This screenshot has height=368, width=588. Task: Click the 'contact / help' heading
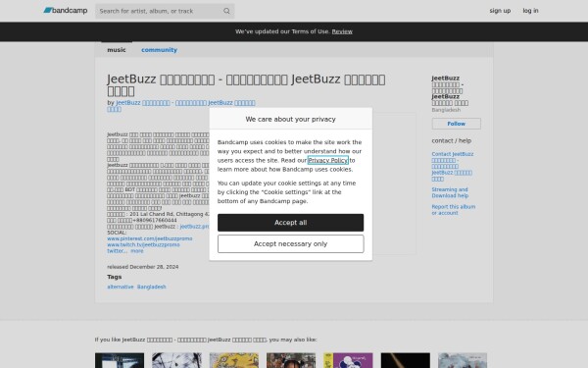tap(451, 140)
